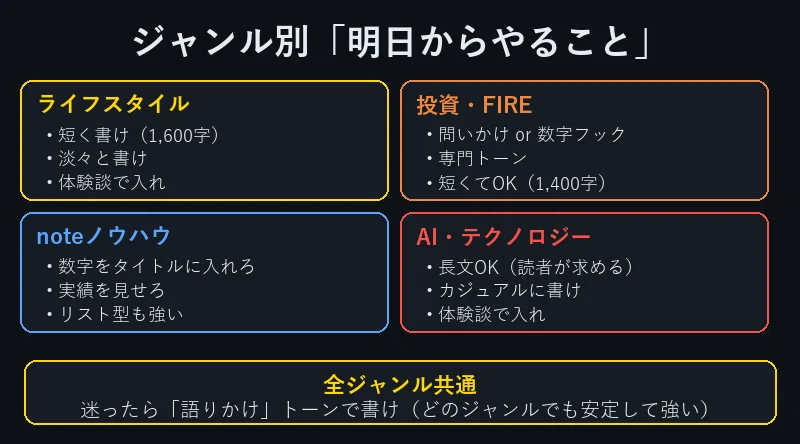Click the 長文OK（読者が求める） bullet

(530, 267)
